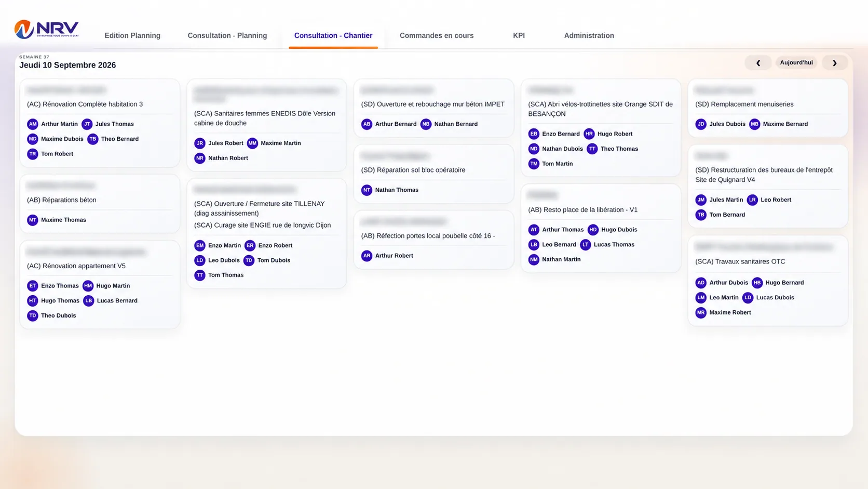Image resolution: width=868 pixels, height=489 pixels.
Task: Open '(SD) Réparation sol bloc opératoire' card
Action: click(x=434, y=174)
